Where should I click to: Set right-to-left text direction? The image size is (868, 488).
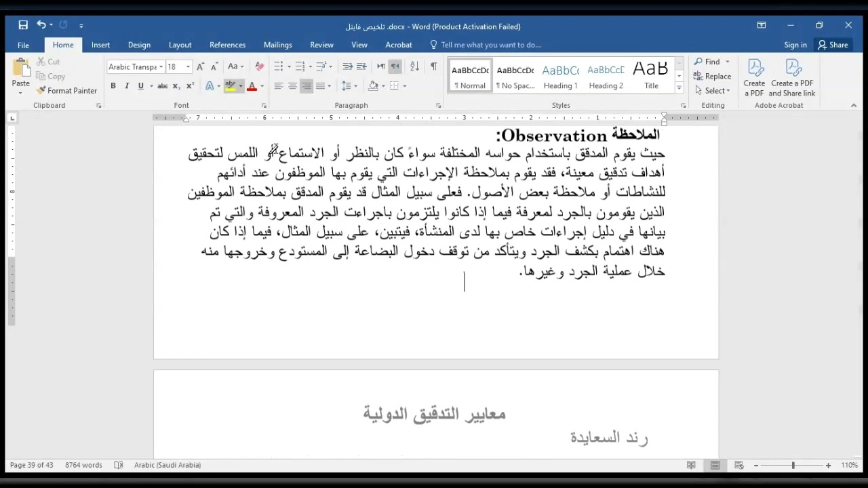point(395,66)
